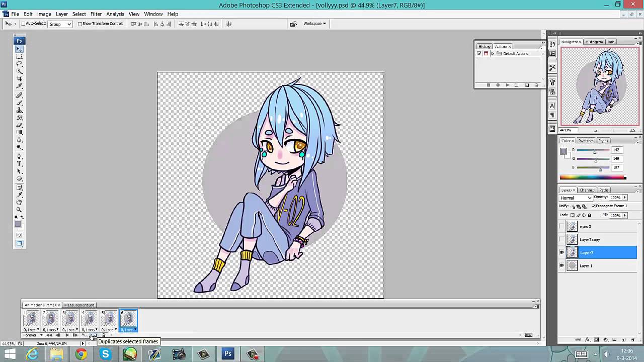Open Google Chrome from the taskbar

(x=81, y=354)
